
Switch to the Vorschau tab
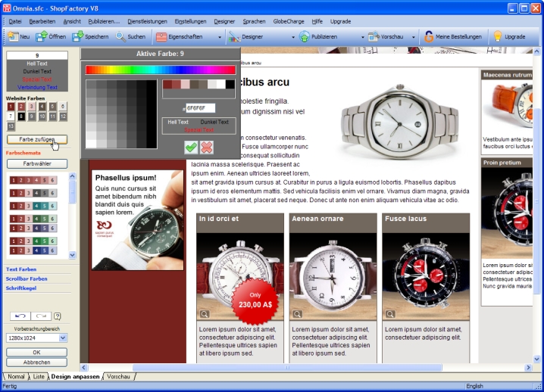point(118,376)
